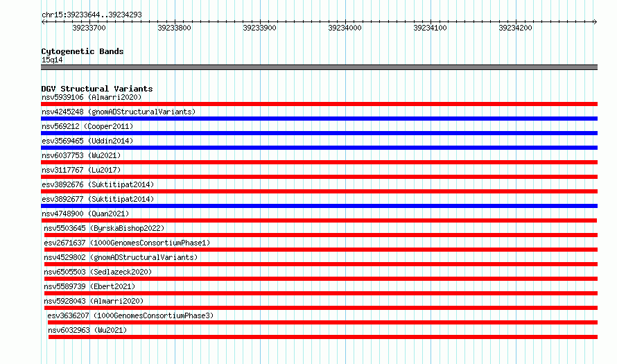Open esv3892676 (Suktitipat2014) variant label
This screenshot has height=364, width=617.
[98, 184]
